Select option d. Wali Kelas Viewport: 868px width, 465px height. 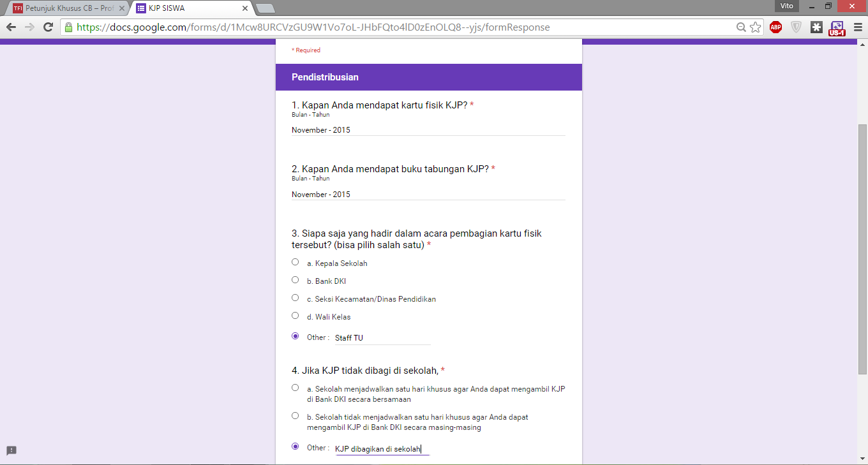pyautogui.click(x=295, y=316)
